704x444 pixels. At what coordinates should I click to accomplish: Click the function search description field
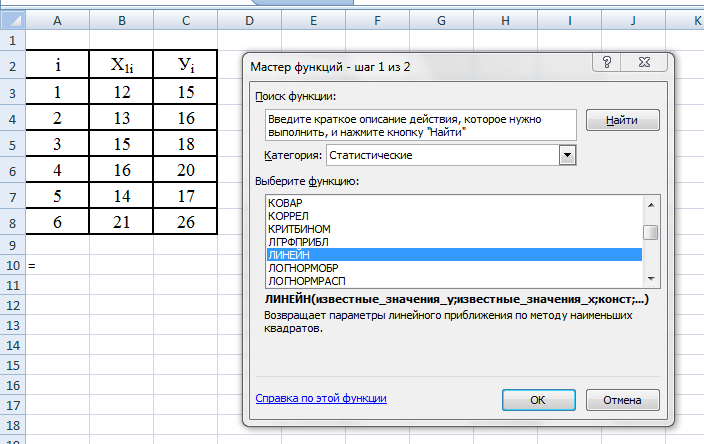pos(421,125)
